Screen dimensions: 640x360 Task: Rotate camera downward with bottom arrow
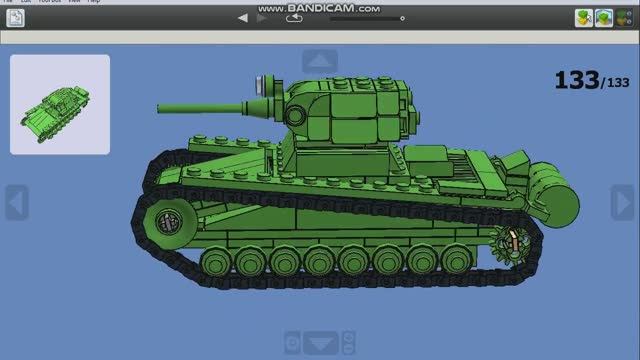(x=320, y=343)
